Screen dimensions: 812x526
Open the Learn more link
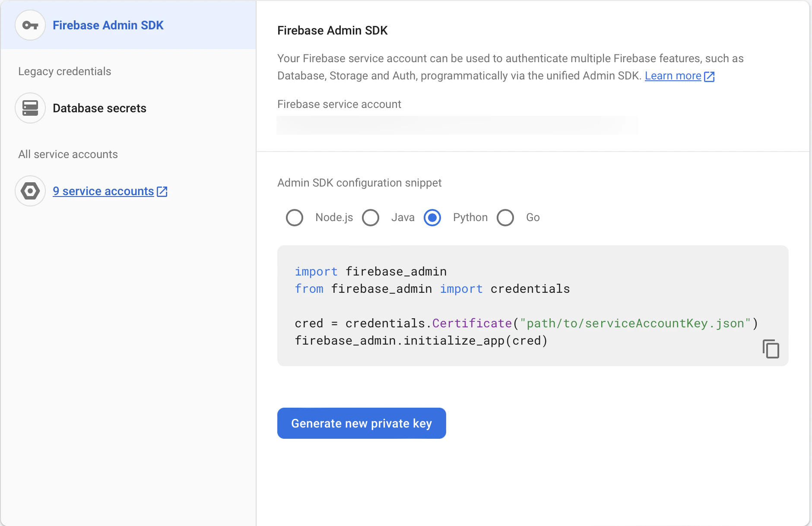tap(672, 76)
